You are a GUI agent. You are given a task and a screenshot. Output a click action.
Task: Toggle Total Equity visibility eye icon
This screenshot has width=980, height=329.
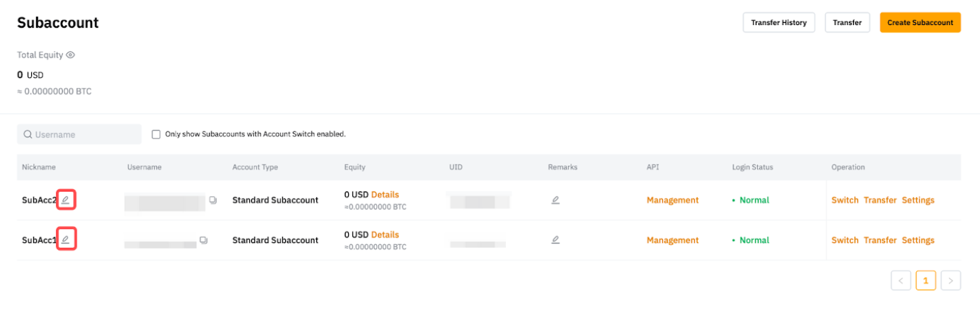[70, 55]
